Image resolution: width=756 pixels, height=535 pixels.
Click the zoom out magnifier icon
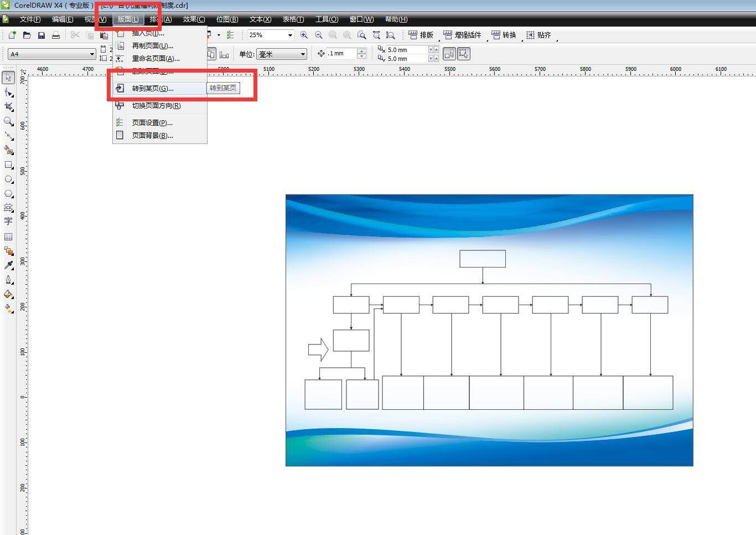[x=318, y=35]
